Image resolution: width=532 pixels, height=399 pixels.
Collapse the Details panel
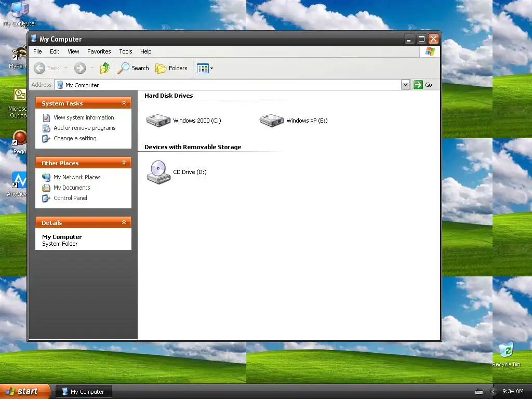pos(124,222)
